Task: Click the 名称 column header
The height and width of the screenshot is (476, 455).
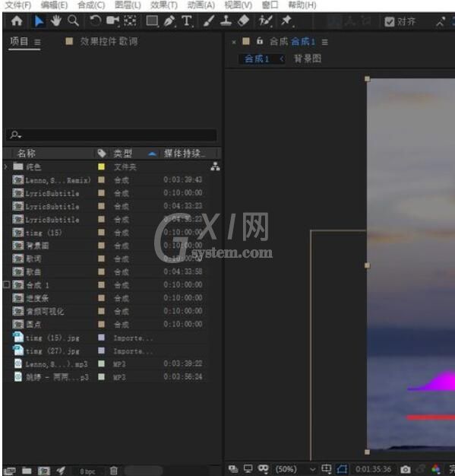Action: 27,154
